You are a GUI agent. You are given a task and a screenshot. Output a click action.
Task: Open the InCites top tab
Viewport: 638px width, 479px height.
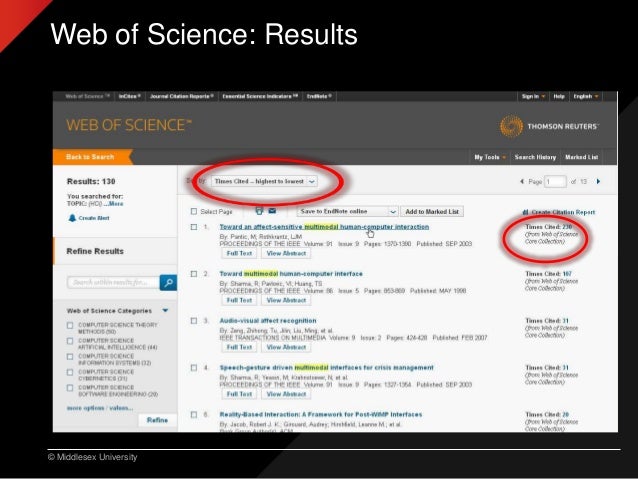(129, 96)
